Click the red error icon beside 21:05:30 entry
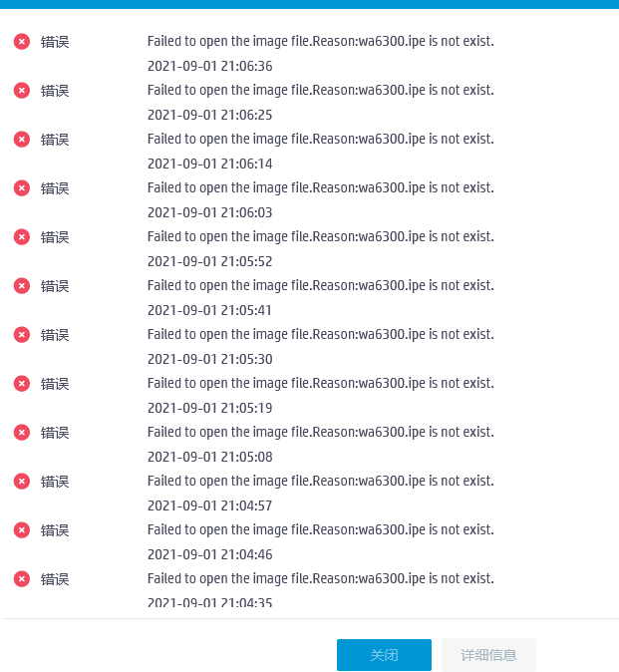Viewport: 619px width, 672px height. [22, 335]
